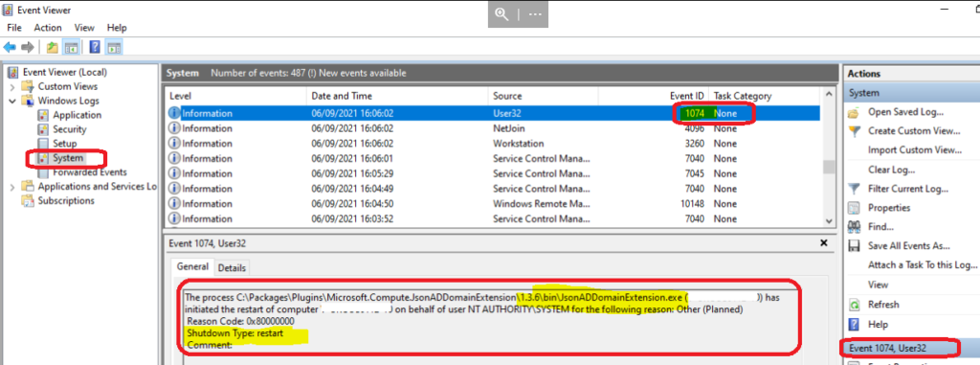This screenshot has width=980, height=365.
Task: Click scroll up arrow of event list
Action: tap(829, 95)
